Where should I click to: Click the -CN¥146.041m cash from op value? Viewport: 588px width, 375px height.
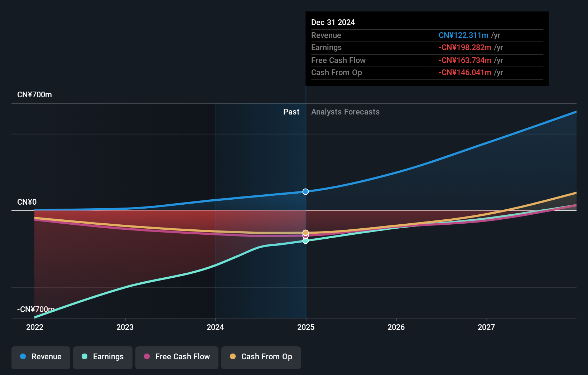click(x=465, y=73)
